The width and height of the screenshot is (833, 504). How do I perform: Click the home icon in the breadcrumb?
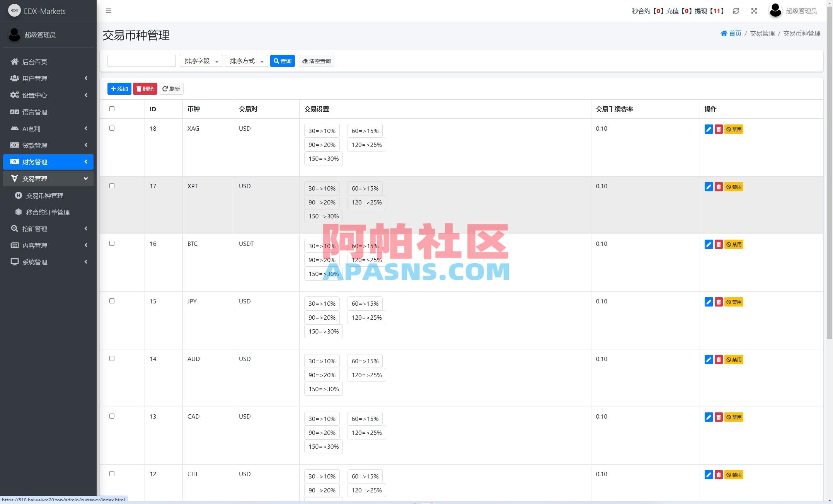point(723,33)
